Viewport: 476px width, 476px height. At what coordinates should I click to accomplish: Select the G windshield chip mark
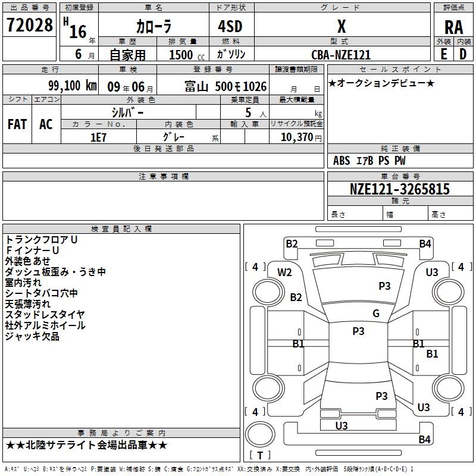(x=376, y=314)
